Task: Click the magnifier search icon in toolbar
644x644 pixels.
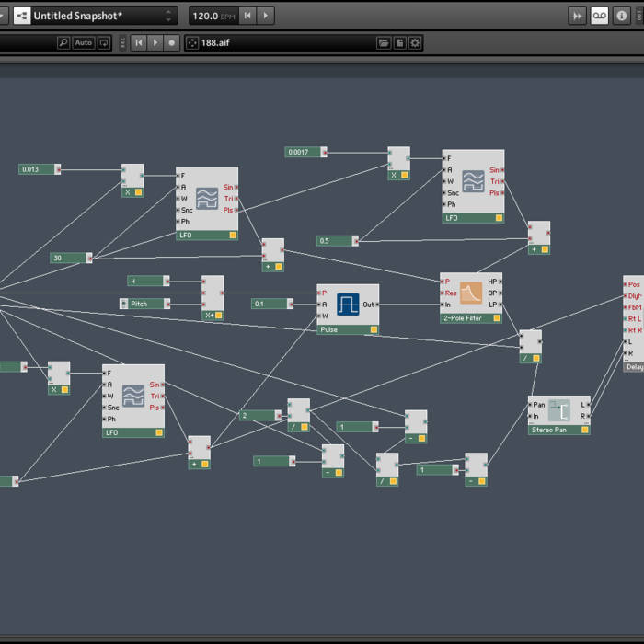Action: coord(63,43)
